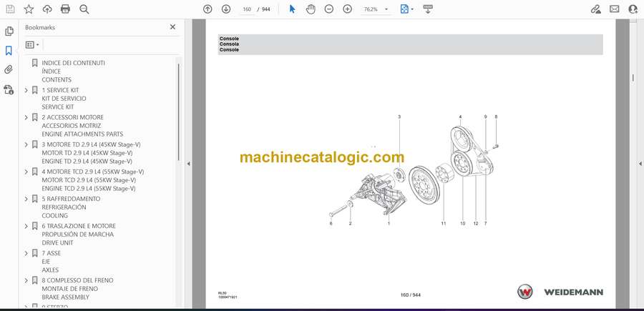
Task: Open the find text magnifier tool
Action: [84, 9]
